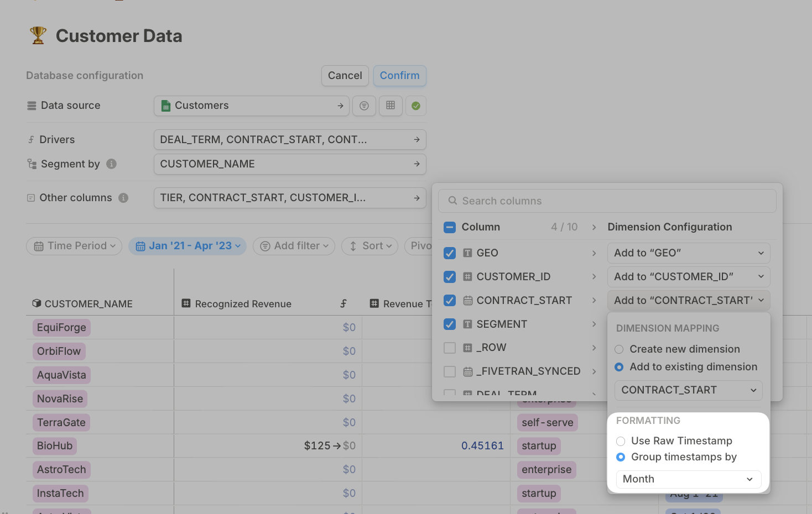
Task: Toggle the Column select-all checkbox
Action: [450, 227]
